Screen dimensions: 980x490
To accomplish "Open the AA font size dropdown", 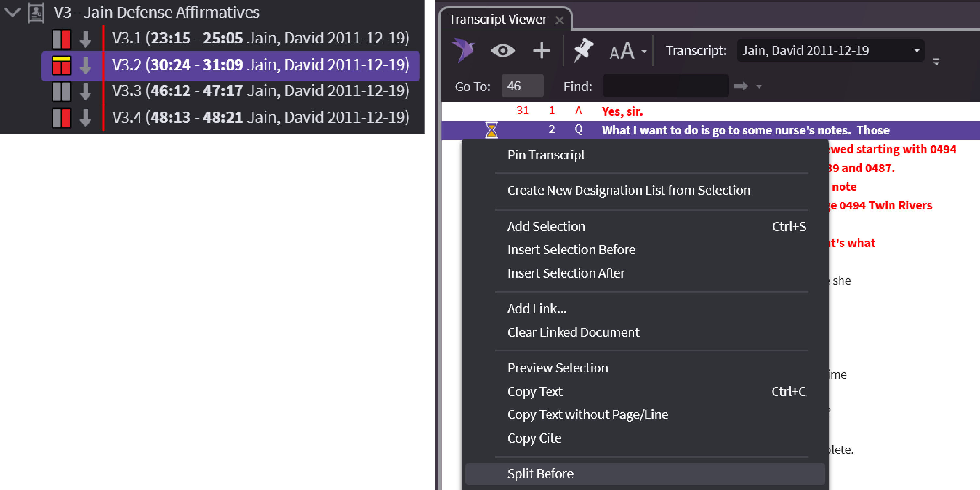I will point(628,51).
